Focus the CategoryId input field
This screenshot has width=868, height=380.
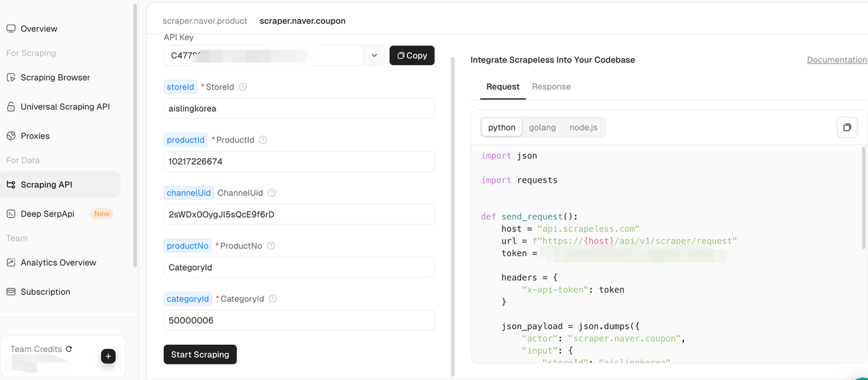299,320
